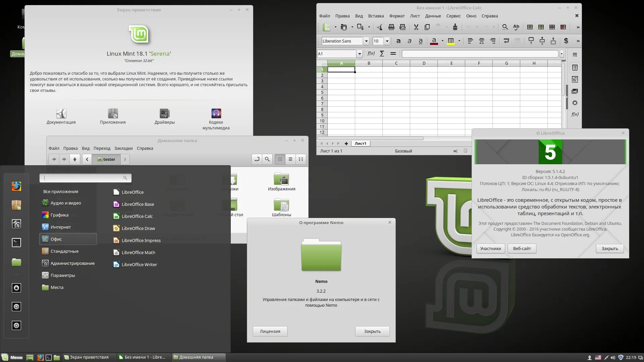Click the Офис category in application menu
This screenshot has width=644, height=362.
68,239
